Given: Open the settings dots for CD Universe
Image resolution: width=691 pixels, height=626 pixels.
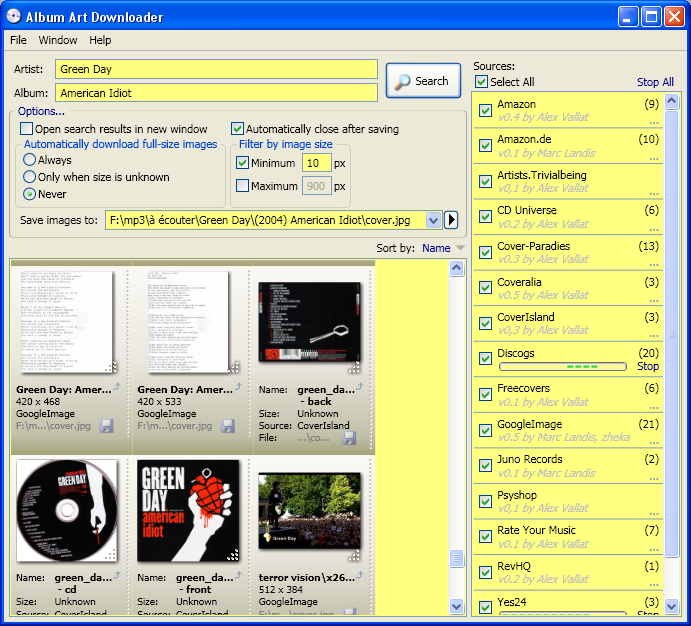Looking at the screenshot, I should coord(654,230).
